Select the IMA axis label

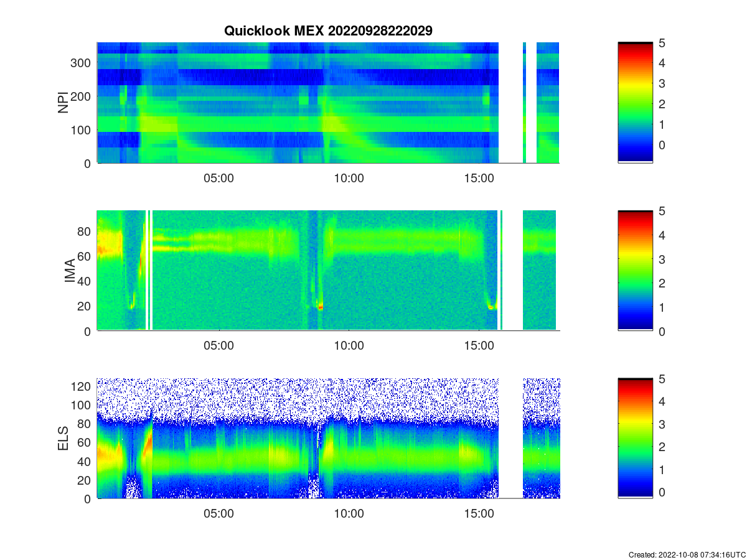(x=70, y=271)
